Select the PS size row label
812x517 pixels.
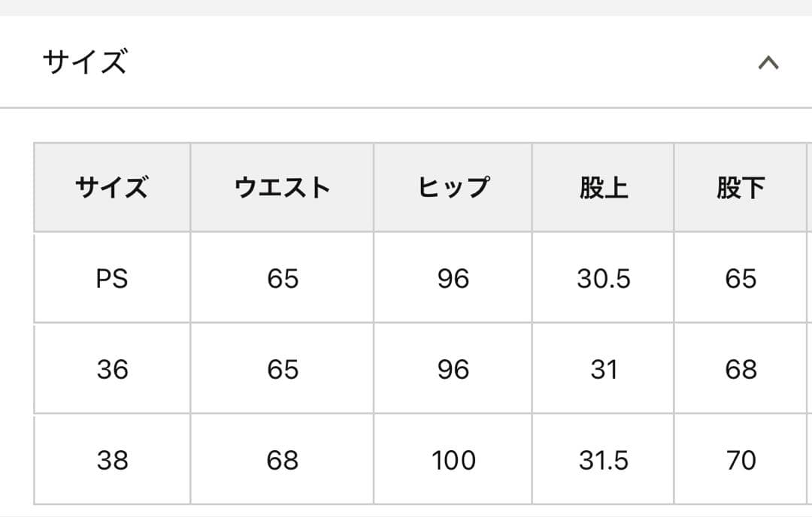(111, 279)
